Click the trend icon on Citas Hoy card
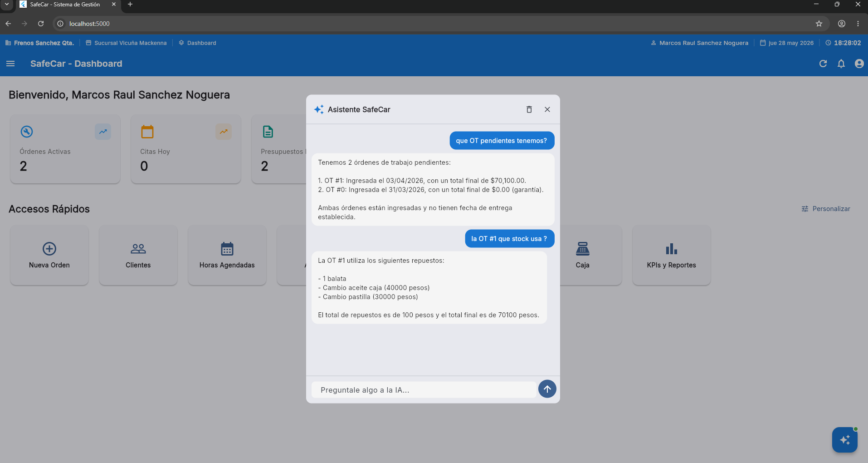Screen dimensions: 868x463 pyautogui.click(x=224, y=132)
